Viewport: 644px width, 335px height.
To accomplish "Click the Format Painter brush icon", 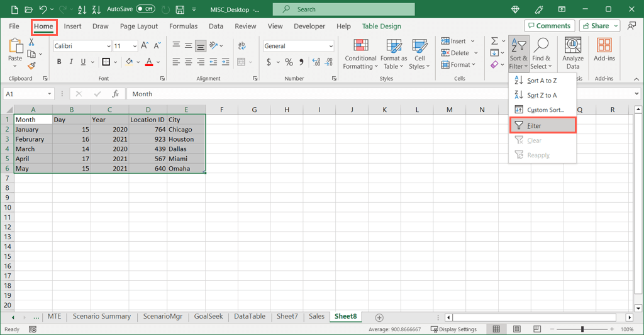I will point(31,66).
